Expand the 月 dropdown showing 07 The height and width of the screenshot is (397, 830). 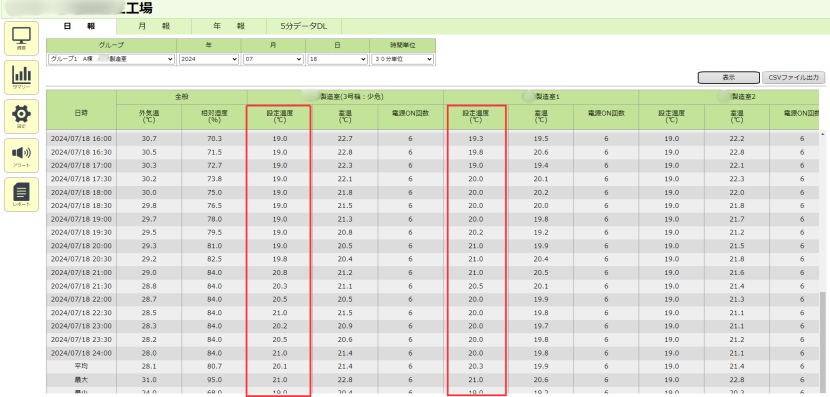[x=273, y=59]
